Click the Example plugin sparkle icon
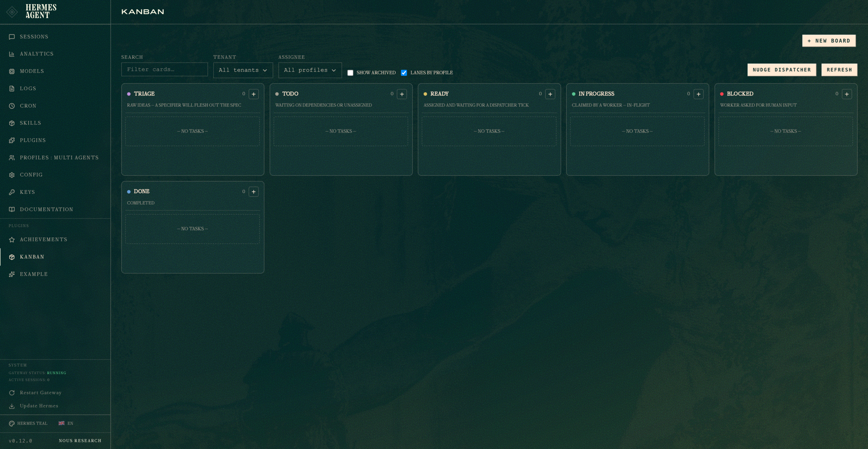Image resolution: width=868 pixels, height=449 pixels. [x=12, y=274]
